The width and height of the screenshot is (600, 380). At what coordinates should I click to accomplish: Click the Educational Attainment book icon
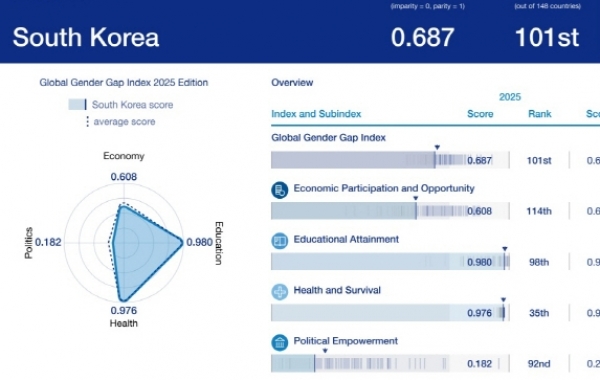pos(280,241)
